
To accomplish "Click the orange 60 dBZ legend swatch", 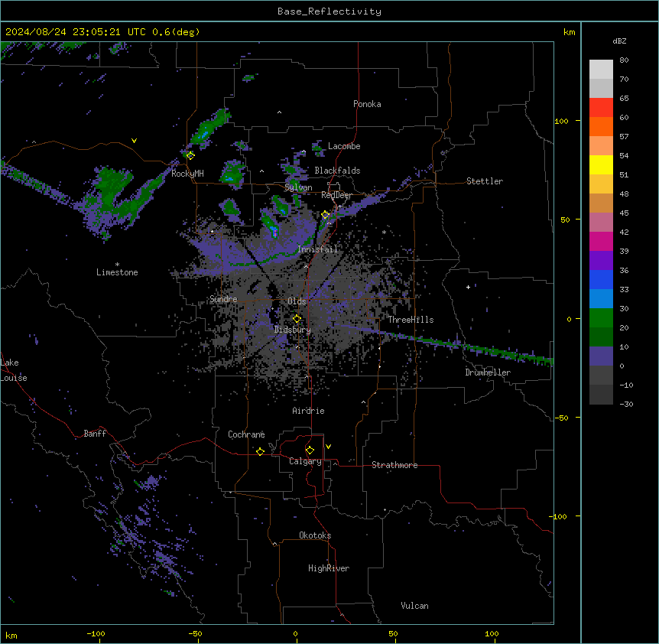I will (601, 126).
